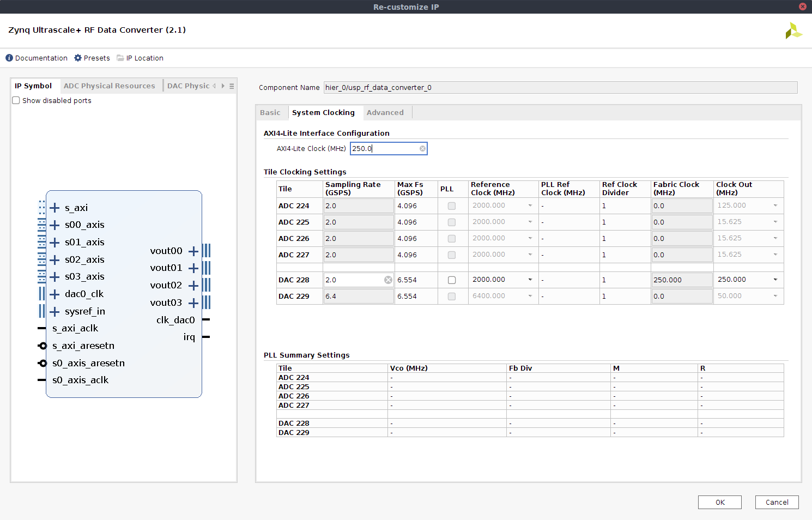Toggle PLL checkbox for ADC 227

[452, 255]
